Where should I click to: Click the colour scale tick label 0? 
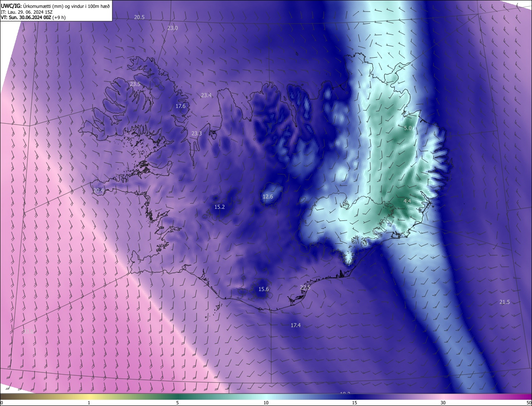pos(1,403)
